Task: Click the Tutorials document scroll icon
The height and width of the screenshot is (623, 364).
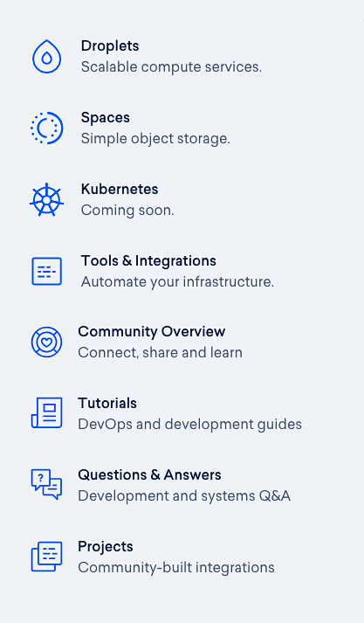Action: coord(46,412)
